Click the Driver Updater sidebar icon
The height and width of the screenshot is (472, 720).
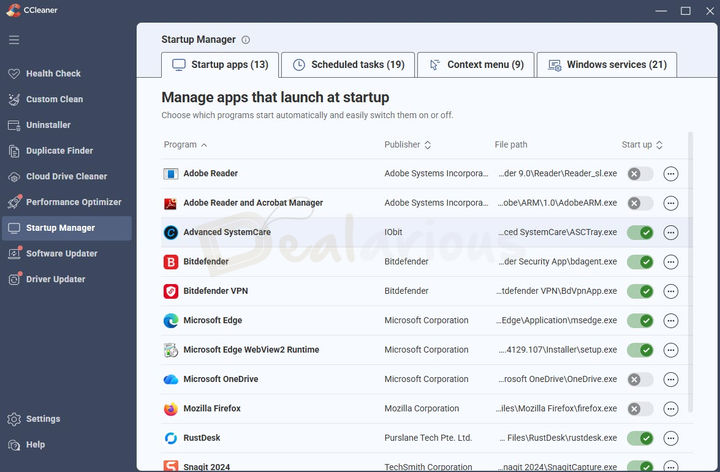click(14, 279)
